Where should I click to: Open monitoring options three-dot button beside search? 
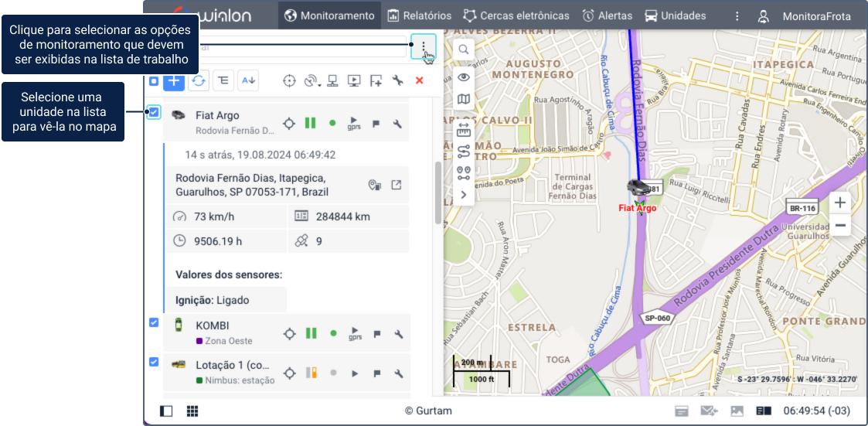(x=424, y=46)
